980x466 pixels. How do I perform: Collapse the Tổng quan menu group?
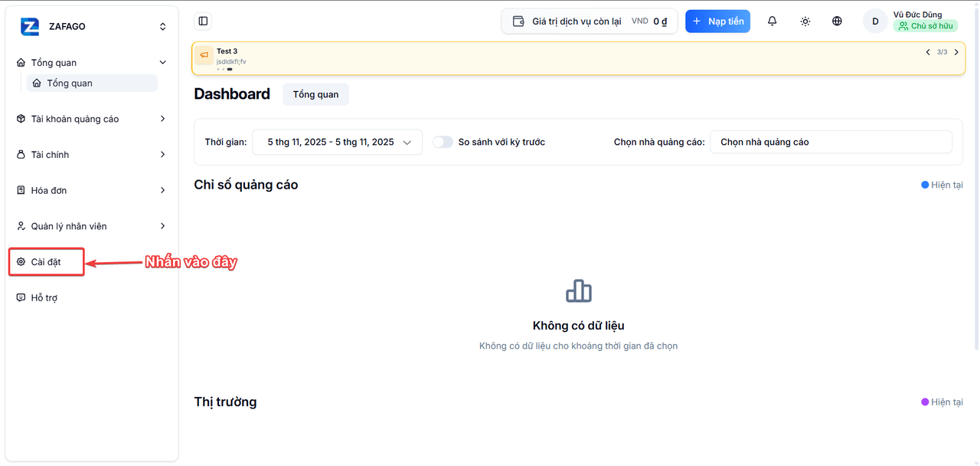click(x=162, y=63)
